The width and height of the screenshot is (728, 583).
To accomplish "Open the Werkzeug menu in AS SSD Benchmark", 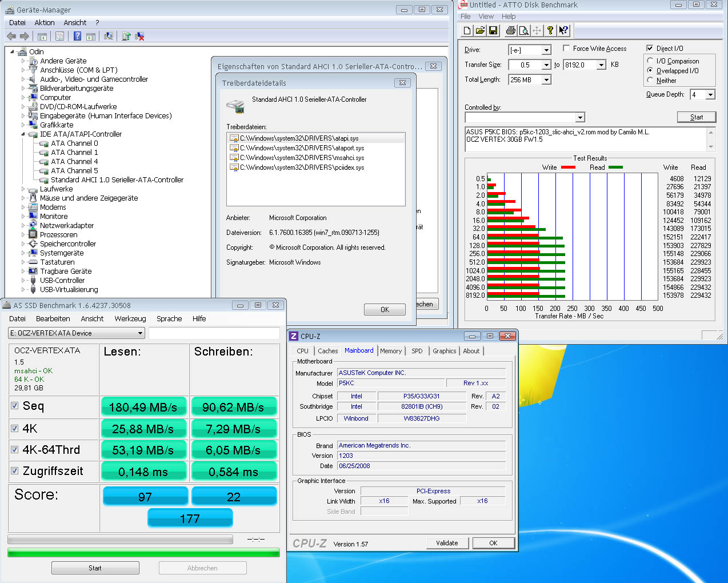I will point(130,318).
